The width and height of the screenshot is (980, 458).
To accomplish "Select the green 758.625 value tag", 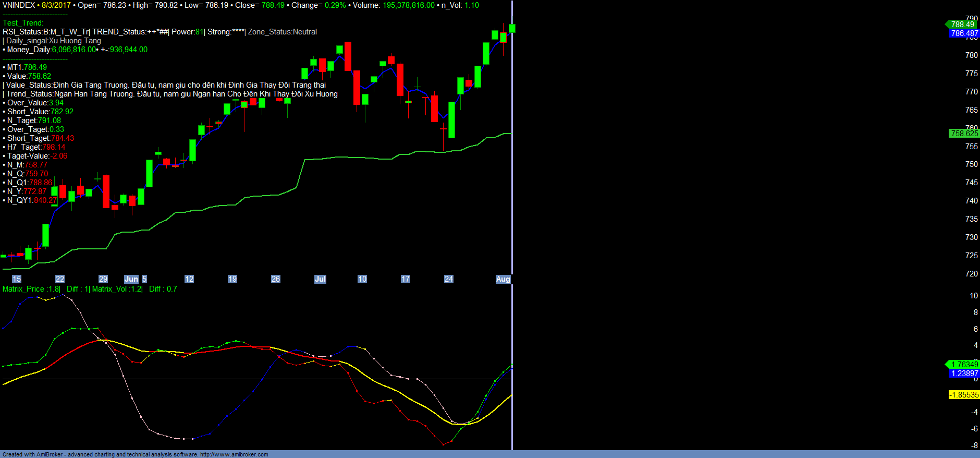I will click(964, 134).
